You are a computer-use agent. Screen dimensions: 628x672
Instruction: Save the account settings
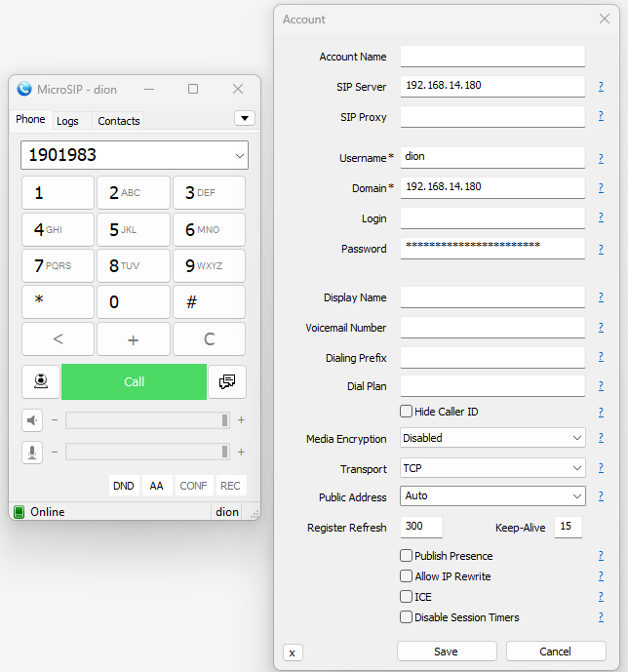tap(447, 652)
